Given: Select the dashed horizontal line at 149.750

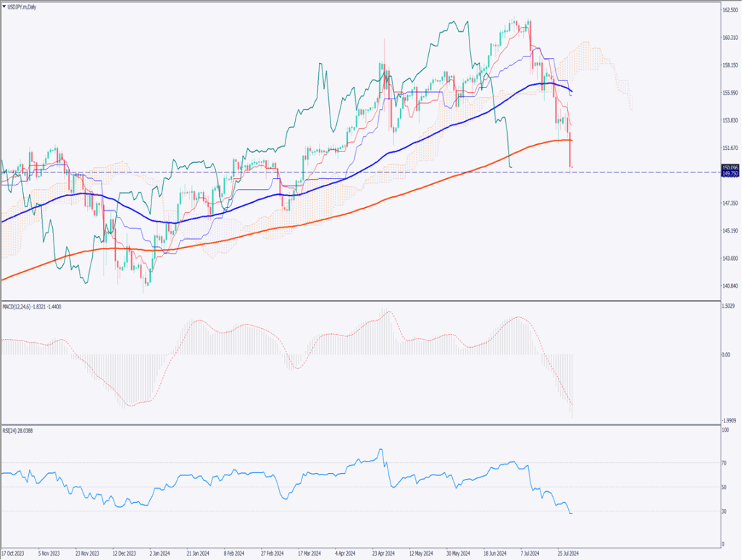Looking at the screenshot, I should click(x=362, y=172).
